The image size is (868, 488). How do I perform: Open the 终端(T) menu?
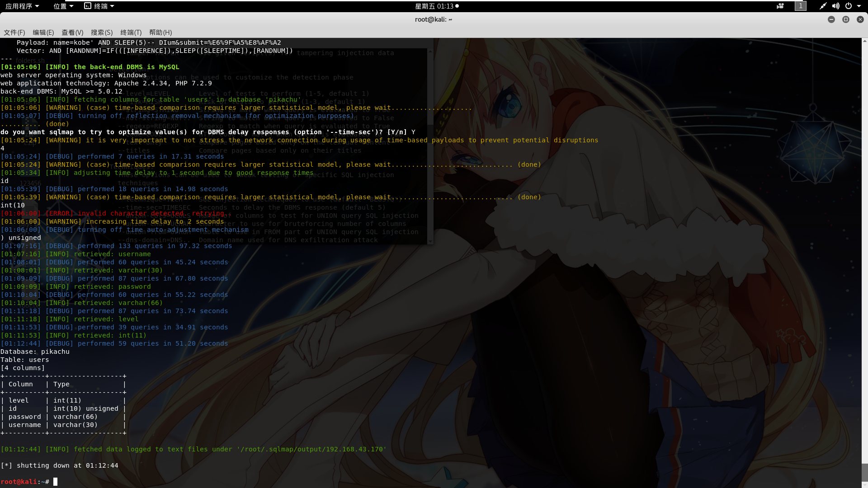[x=131, y=33]
